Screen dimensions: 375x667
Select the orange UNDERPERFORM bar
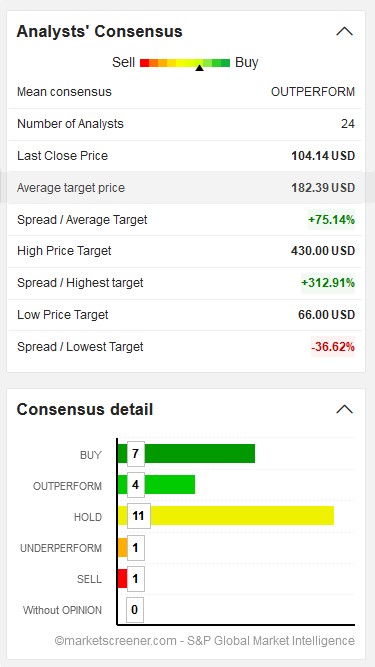coord(122,547)
